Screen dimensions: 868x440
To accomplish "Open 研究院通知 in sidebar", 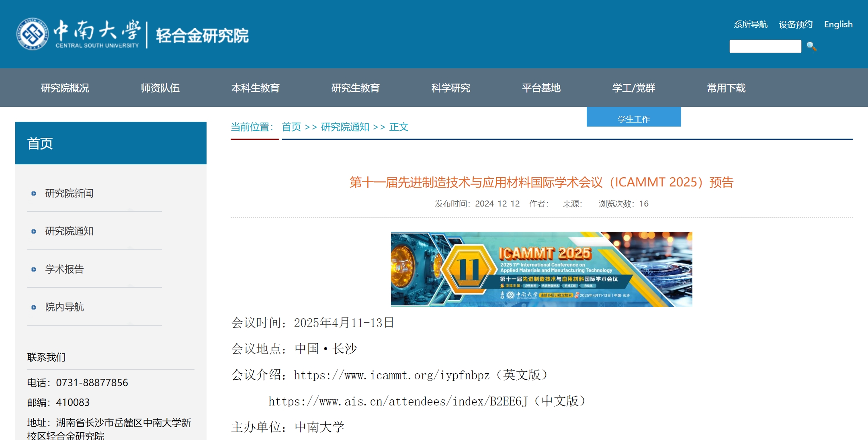I will point(69,231).
